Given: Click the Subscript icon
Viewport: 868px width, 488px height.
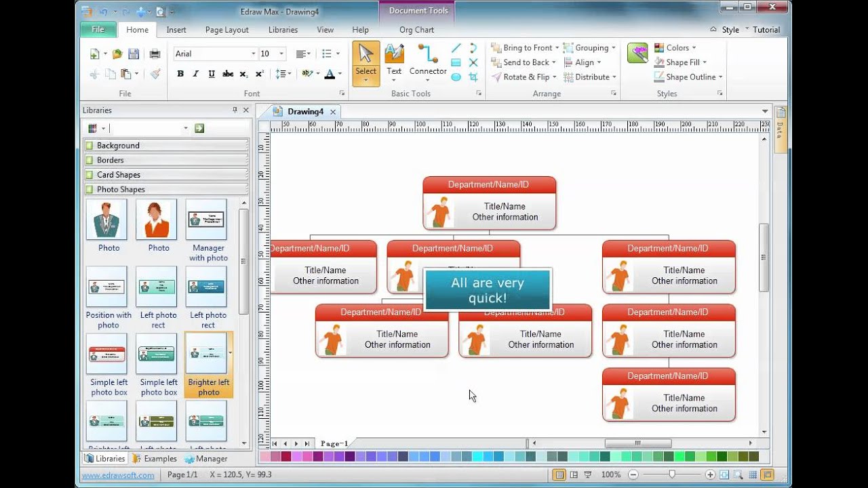Looking at the screenshot, I should (243, 74).
